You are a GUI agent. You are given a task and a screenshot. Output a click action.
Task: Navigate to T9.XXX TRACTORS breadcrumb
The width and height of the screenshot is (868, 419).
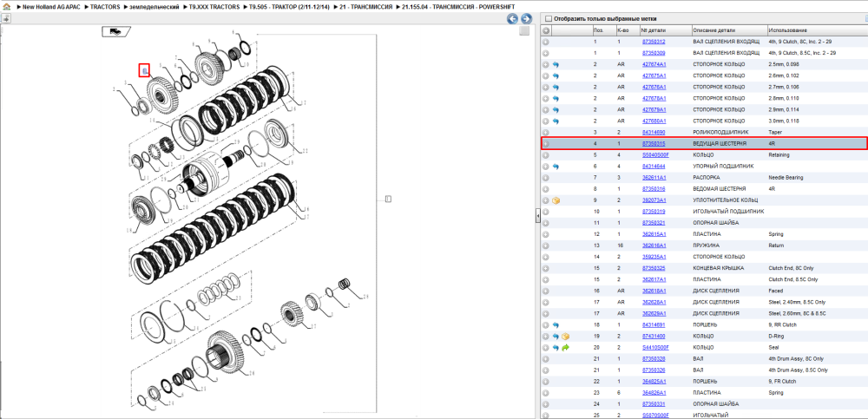[216, 7]
